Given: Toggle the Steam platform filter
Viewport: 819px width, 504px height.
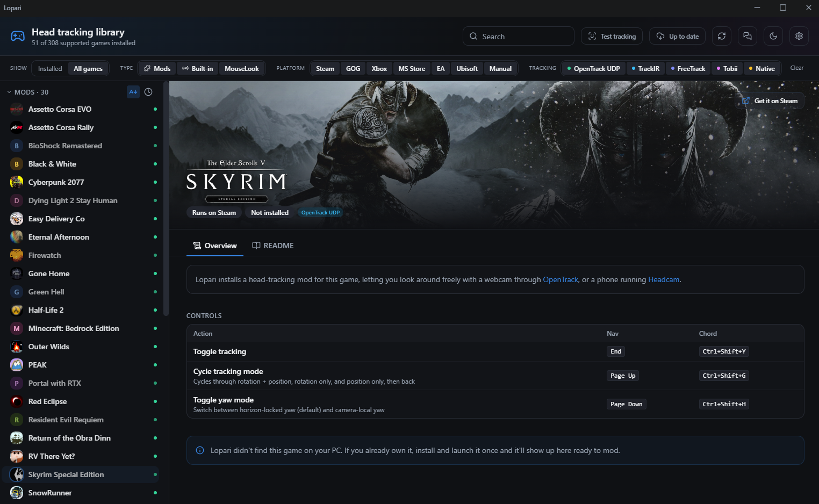Looking at the screenshot, I should [325, 69].
